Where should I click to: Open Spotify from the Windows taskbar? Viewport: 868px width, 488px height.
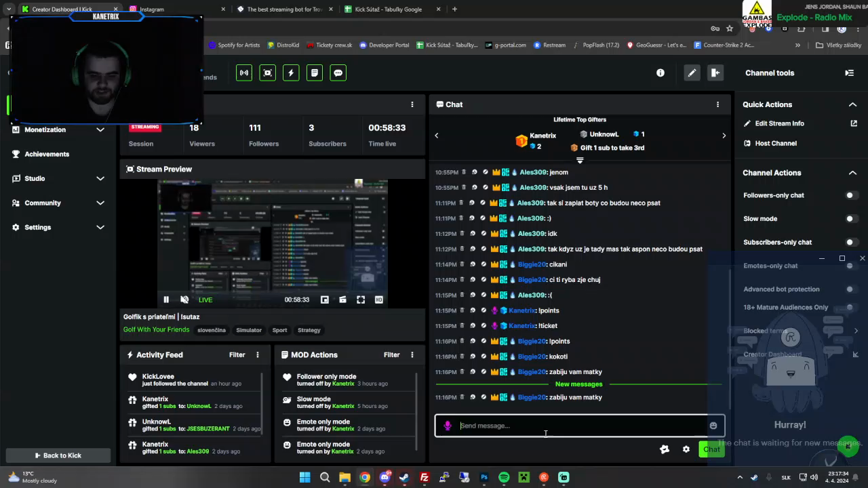click(504, 477)
